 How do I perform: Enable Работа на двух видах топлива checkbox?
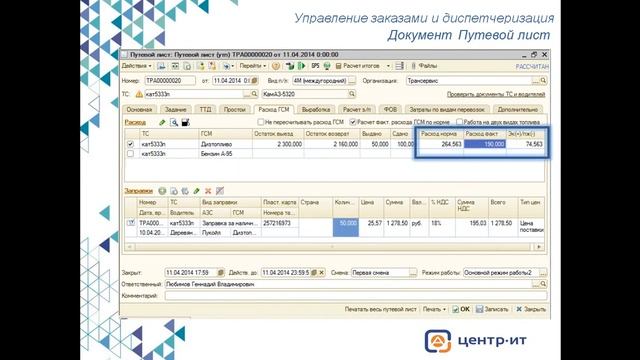point(459,122)
